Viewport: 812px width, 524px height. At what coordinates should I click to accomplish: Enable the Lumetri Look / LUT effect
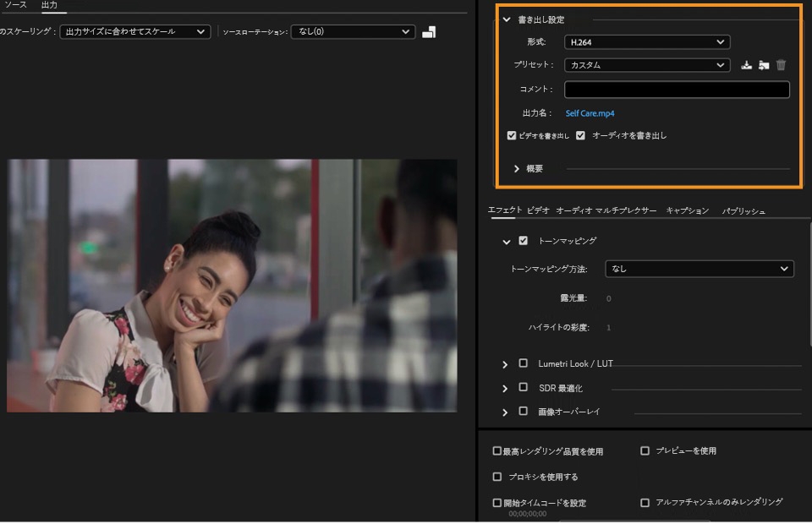click(523, 363)
